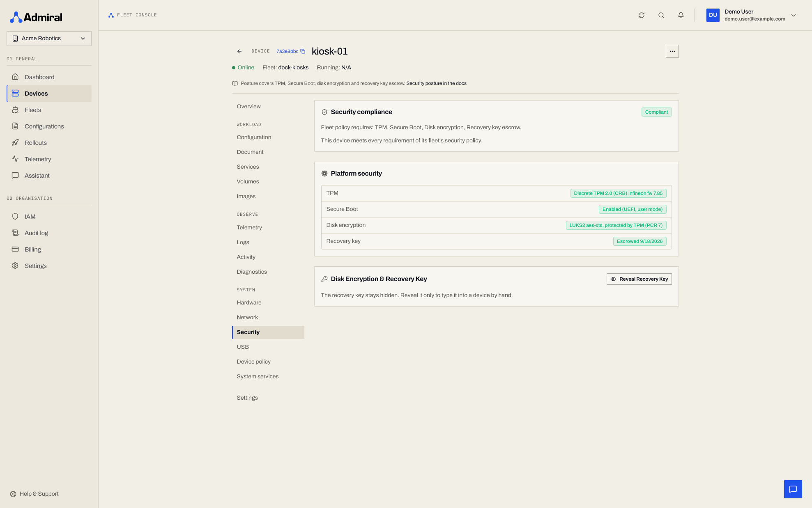Open the chat widget button
This screenshot has height=508, width=812.
(793, 489)
